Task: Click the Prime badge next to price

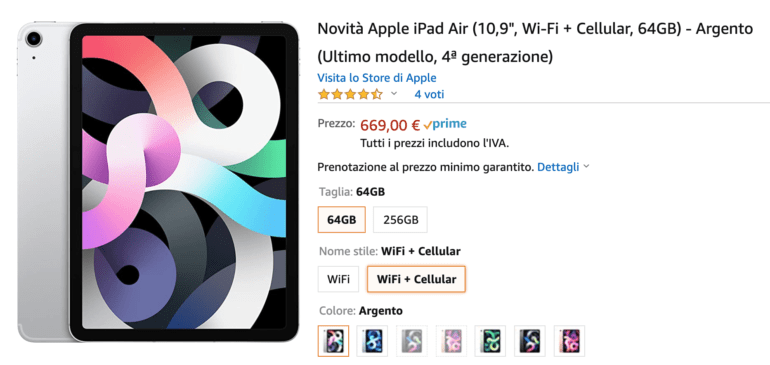Action: tap(445, 125)
